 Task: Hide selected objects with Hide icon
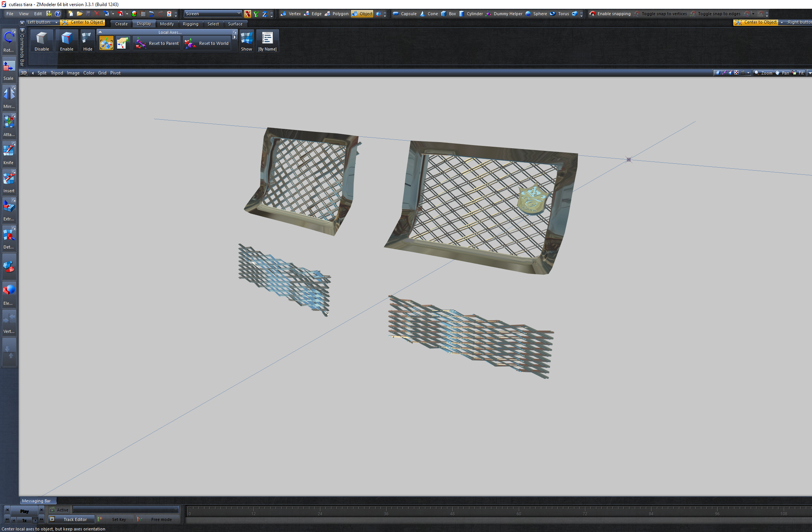click(x=87, y=41)
